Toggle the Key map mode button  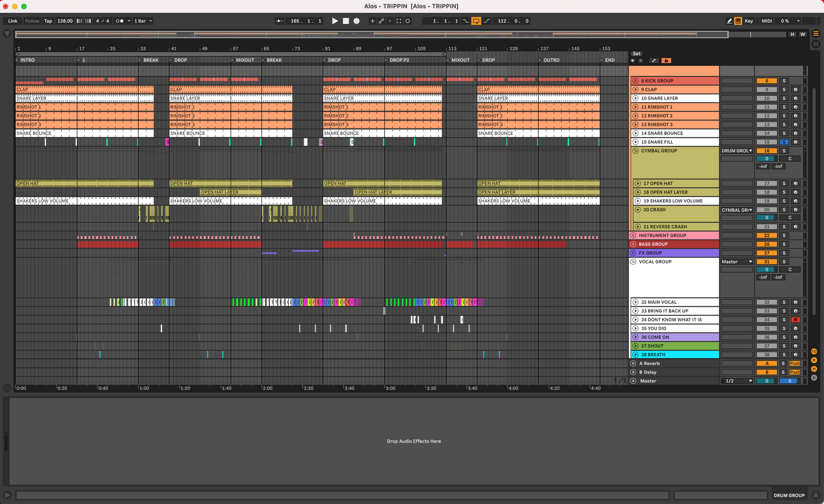click(x=748, y=21)
